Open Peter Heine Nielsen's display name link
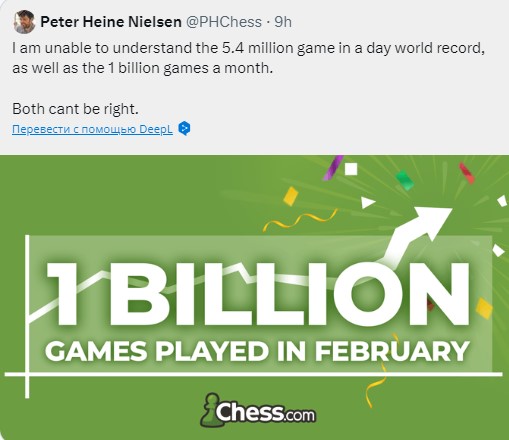Image resolution: width=509 pixels, height=440 pixels. (111, 22)
